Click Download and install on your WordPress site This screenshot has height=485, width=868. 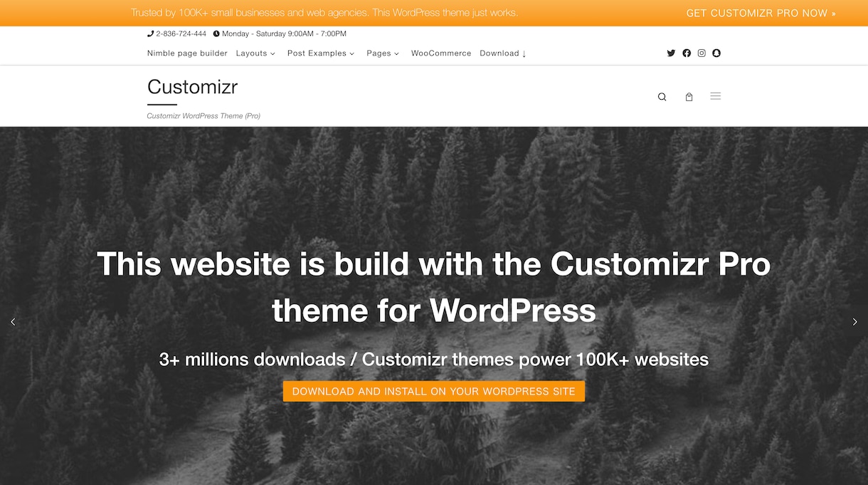(x=434, y=391)
